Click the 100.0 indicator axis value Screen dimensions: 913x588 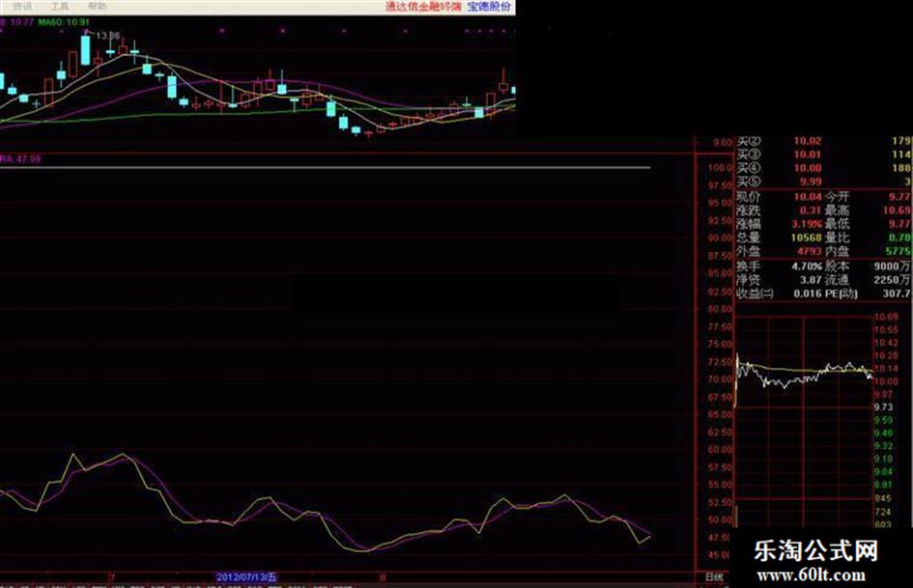point(720,168)
